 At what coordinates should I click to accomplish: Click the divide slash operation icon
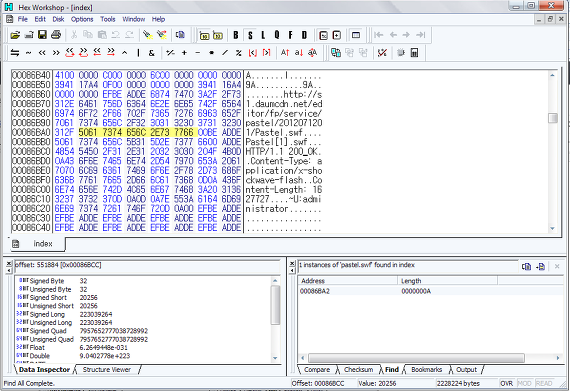pos(225,53)
